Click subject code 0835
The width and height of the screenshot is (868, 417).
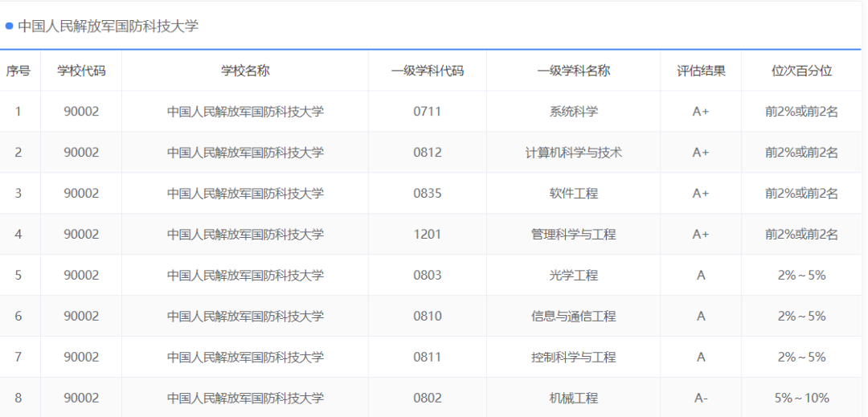(428, 194)
